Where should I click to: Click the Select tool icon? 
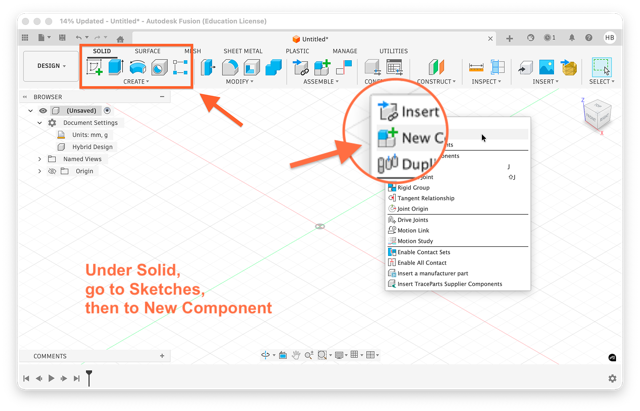[602, 67]
